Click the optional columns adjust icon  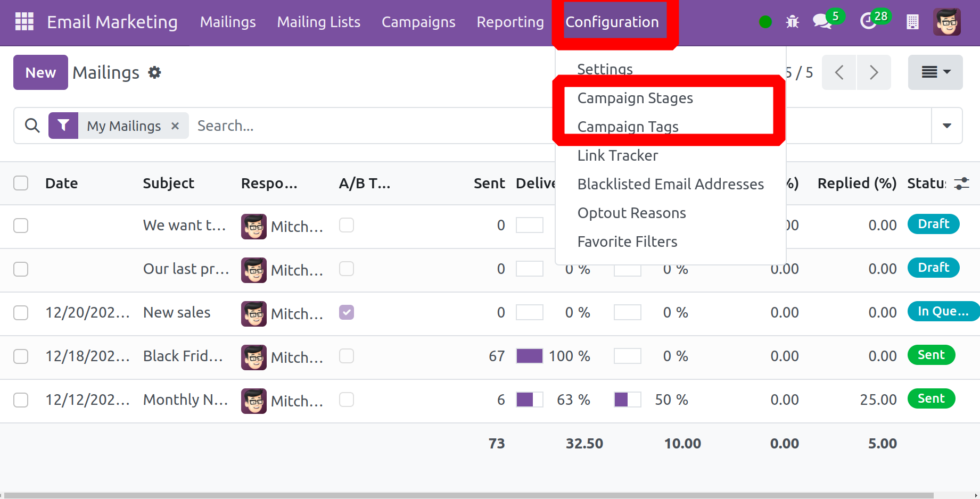961,184
